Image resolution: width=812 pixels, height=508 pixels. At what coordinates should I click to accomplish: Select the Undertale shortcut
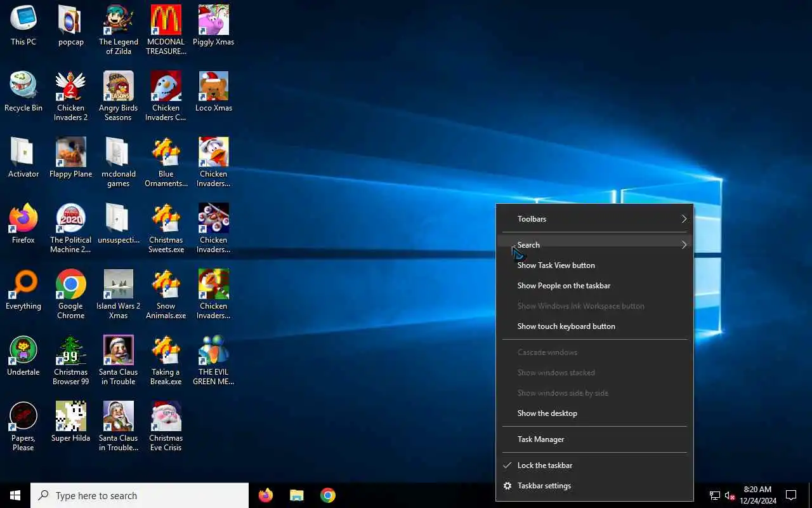pyautogui.click(x=23, y=356)
